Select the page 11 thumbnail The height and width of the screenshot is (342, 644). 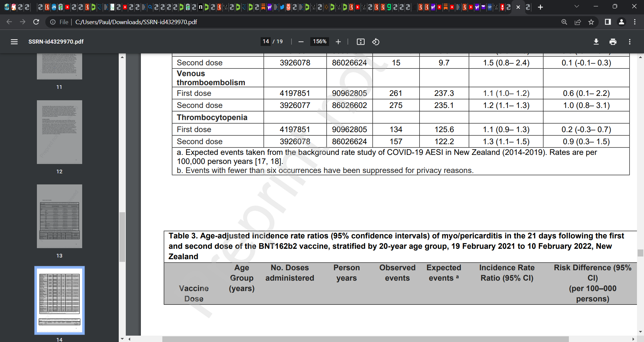[59, 66]
